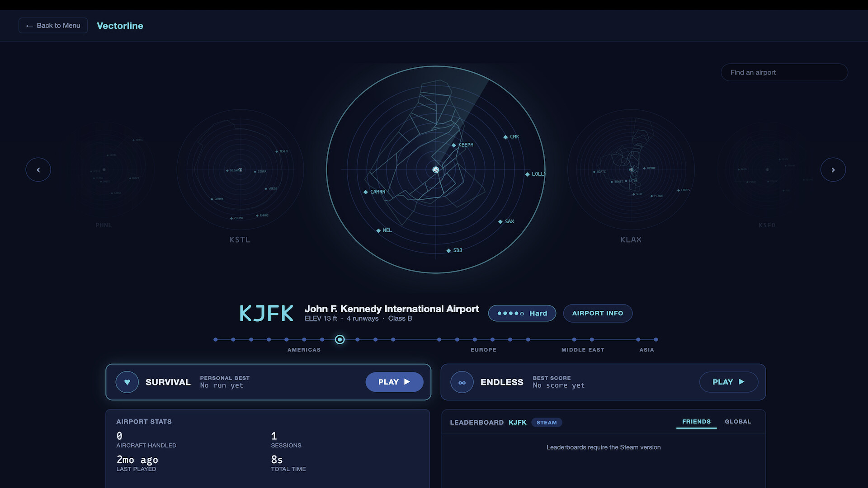This screenshot has width=868, height=488.
Task: Click the STEAM badge in leaderboard header
Action: point(547,422)
